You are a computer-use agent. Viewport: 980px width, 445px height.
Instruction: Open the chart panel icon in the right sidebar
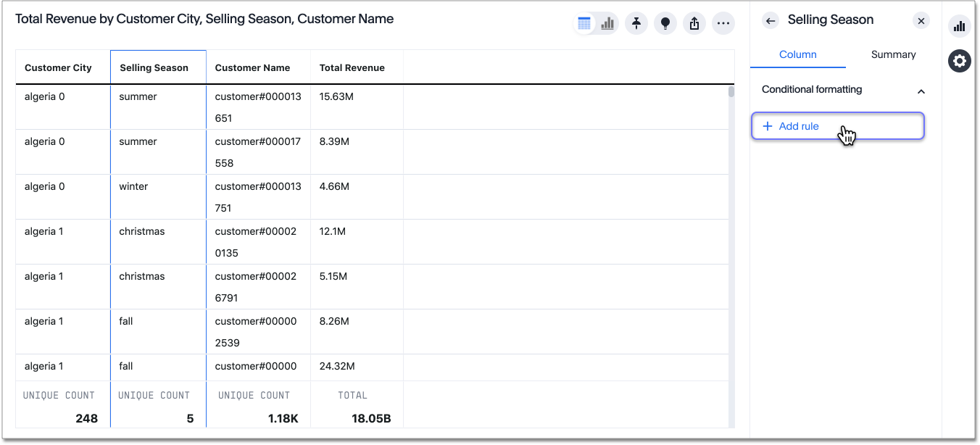(959, 25)
